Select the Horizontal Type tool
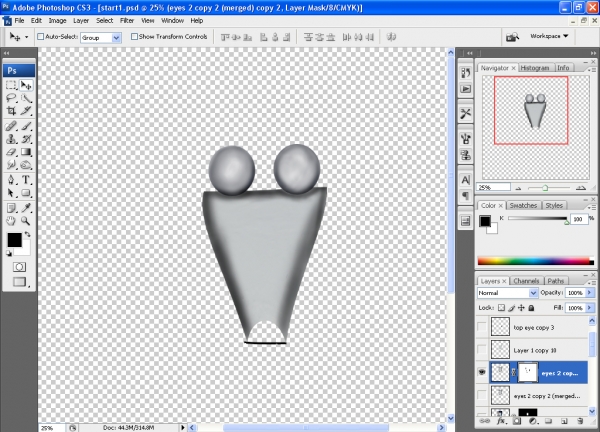The height and width of the screenshot is (432, 600). 26,179
